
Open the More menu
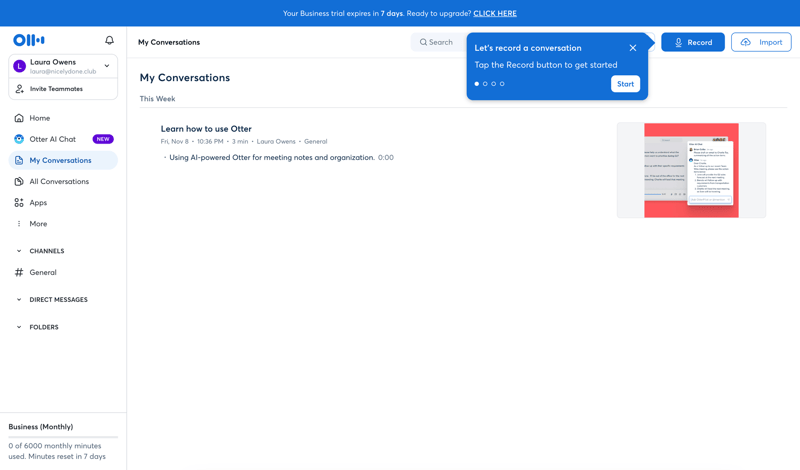click(63, 224)
